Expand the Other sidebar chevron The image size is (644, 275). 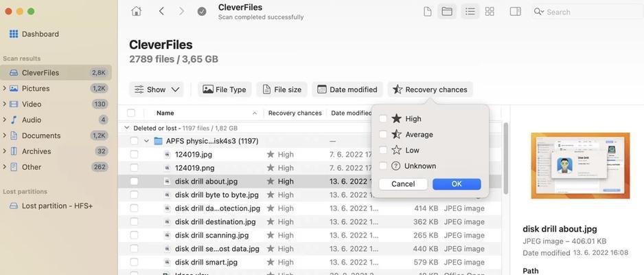click(4, 167)
